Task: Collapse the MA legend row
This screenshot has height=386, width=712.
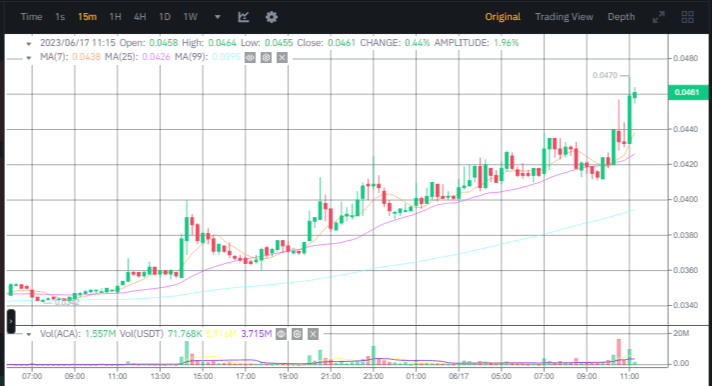Action: pyautogui.click(x=29, y=58)
